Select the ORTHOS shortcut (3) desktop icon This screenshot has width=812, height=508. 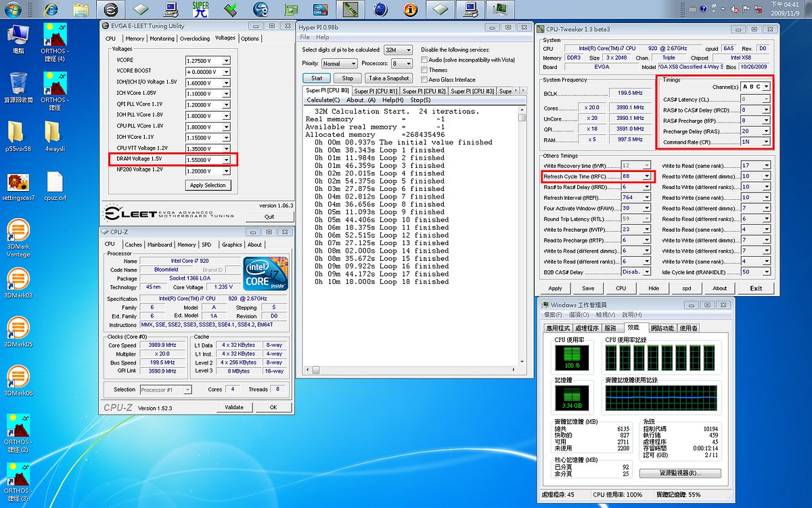tap(18, 483)
